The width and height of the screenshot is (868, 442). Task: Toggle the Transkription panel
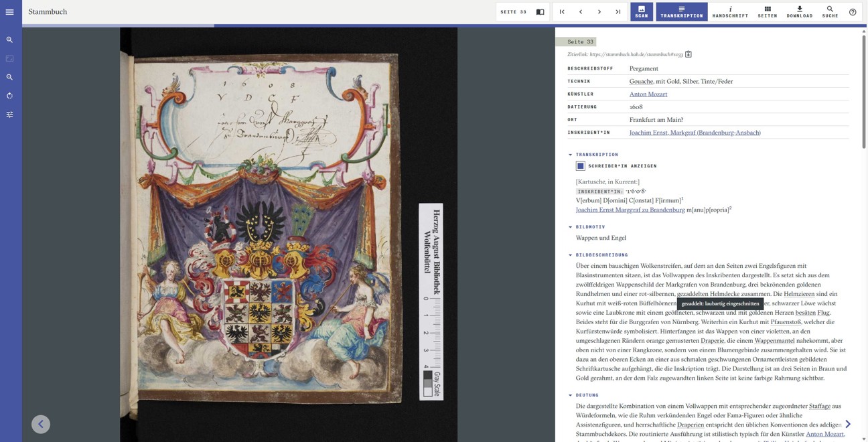tap(681, 12)
